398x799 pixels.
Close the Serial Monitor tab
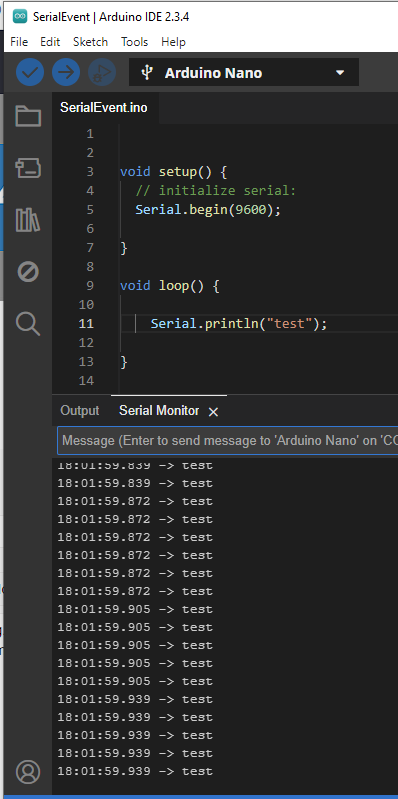point(214,412)
